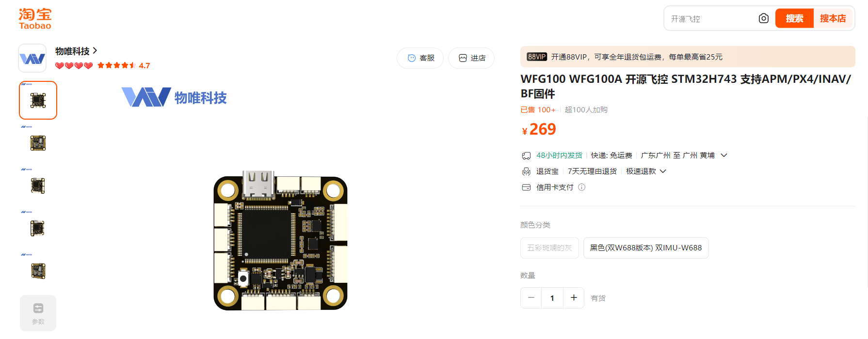Click the search input field
Image resolution: width=868 pixels, height=339 pixels.
(711, 19)
